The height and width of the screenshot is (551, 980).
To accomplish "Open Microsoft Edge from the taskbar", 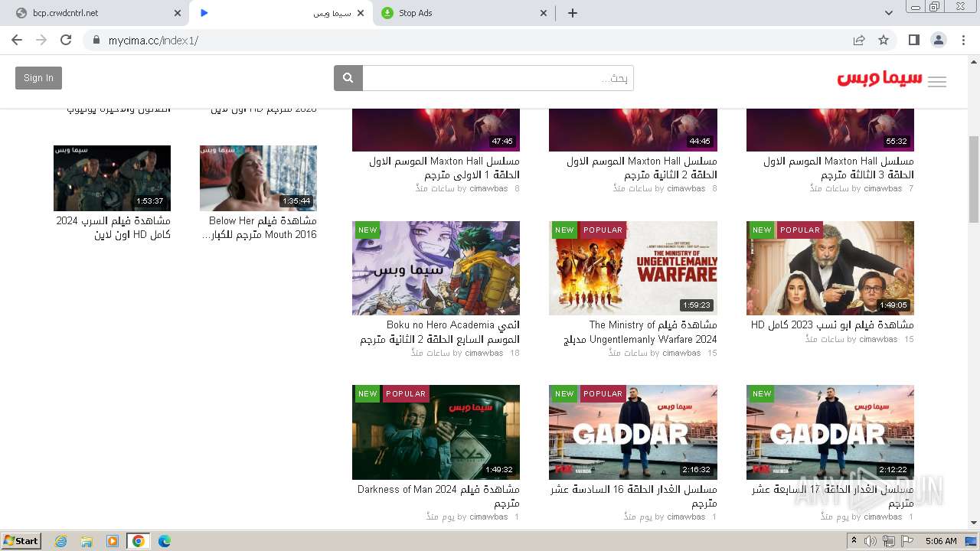I will click(x=165, y=541).
